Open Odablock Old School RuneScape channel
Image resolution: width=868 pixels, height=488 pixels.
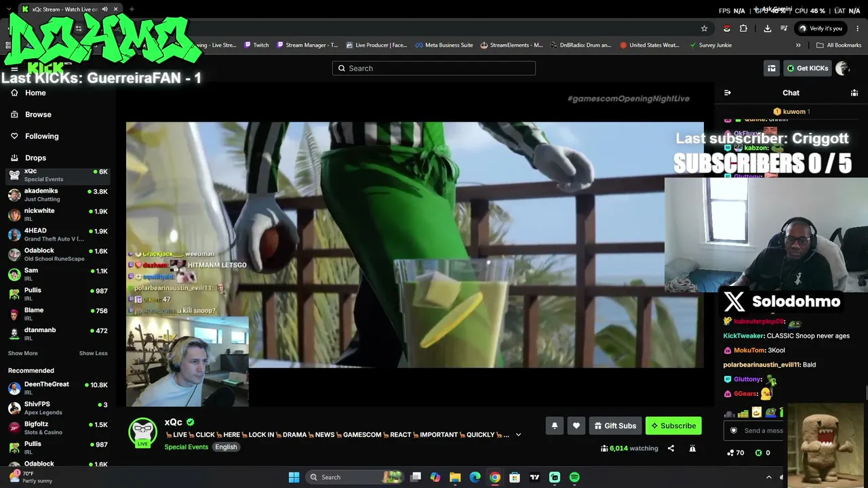58,255
